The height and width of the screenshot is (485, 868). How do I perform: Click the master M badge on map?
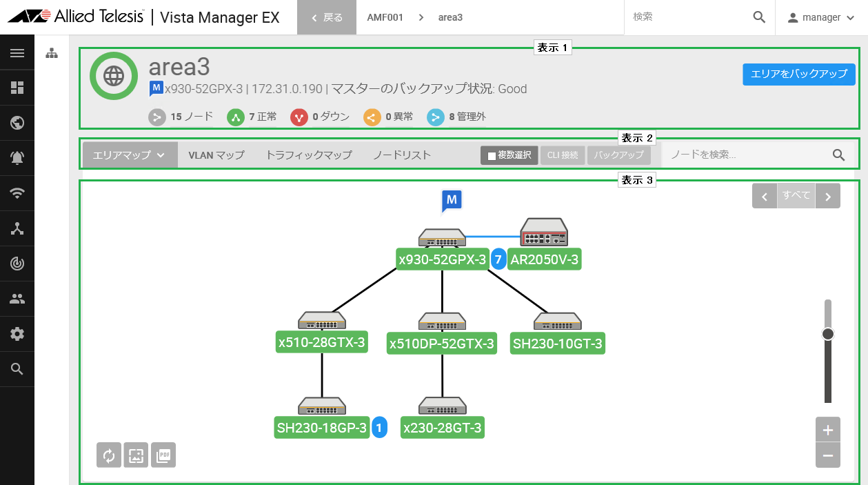tap(452, 201)
